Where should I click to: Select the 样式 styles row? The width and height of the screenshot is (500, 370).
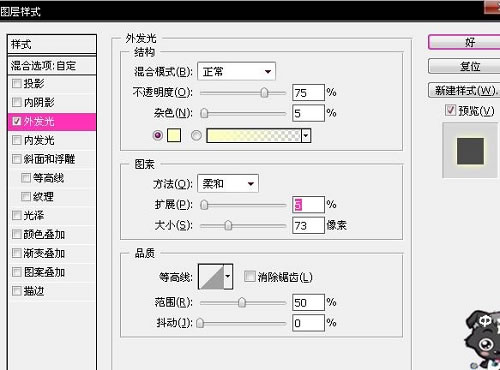pos(52,44)
